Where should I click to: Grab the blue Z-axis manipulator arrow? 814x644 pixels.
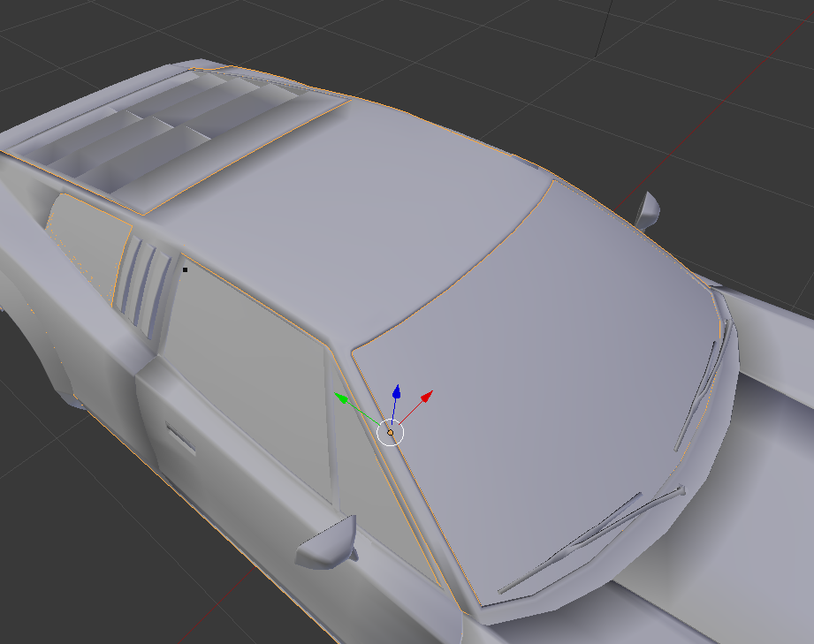coord(396,392)
